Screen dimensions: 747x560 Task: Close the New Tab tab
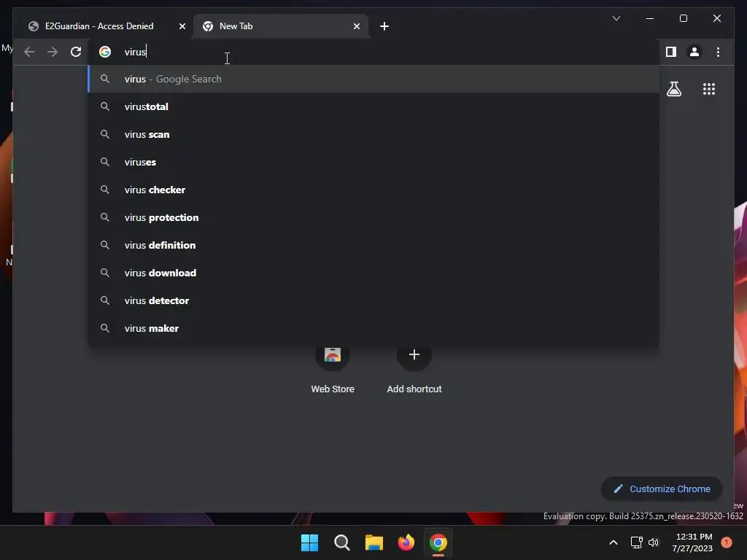click(356, 26)
